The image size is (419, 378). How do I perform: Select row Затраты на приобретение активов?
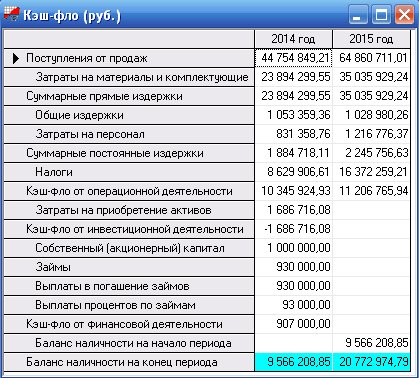(129, 210)
